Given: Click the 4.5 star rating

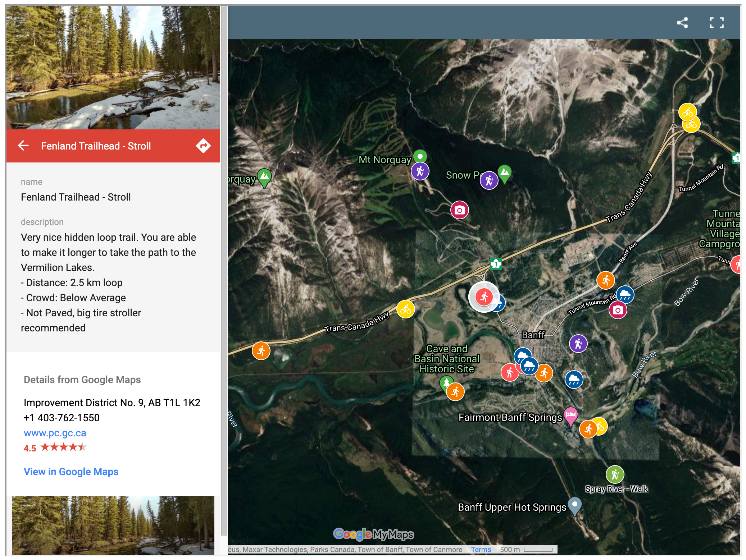Looking at the screenshot, I should pos(55,448).
